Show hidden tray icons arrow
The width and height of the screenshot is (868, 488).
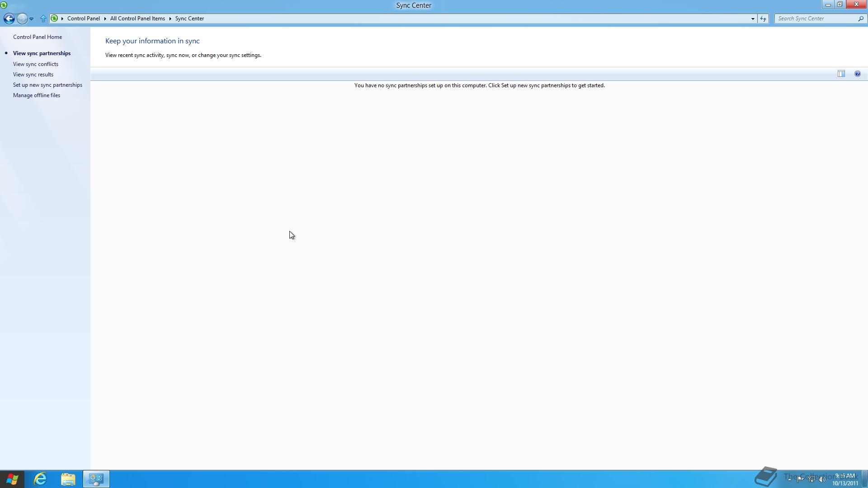point(789,479)
